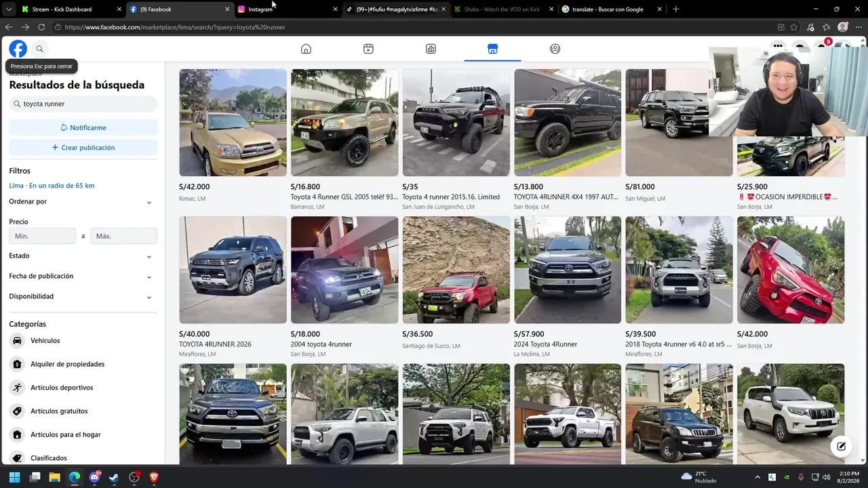The height and width of the screenshot is (488, 868).
Task: Open the S/16.800 Toyota 4 Runner GSL photo
Action: point(344,123)
